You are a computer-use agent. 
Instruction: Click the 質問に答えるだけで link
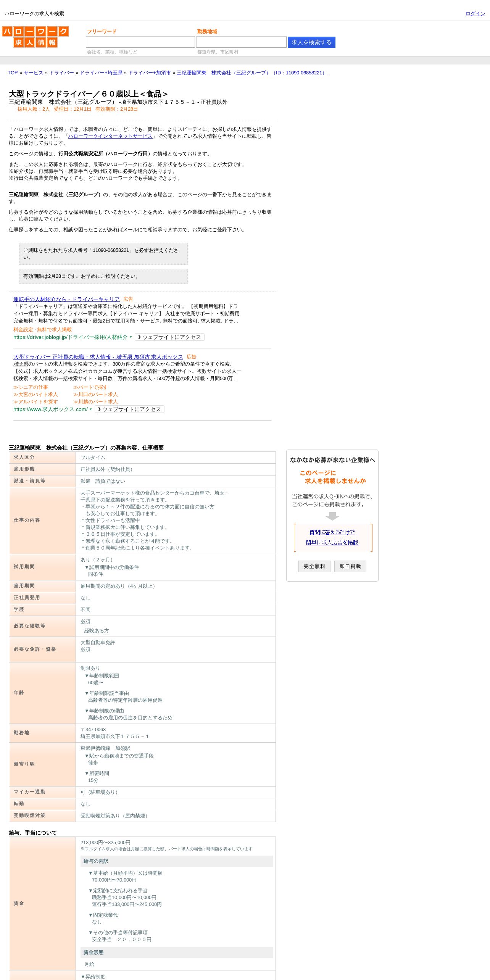pyautogui.click(x=332, y=532)
